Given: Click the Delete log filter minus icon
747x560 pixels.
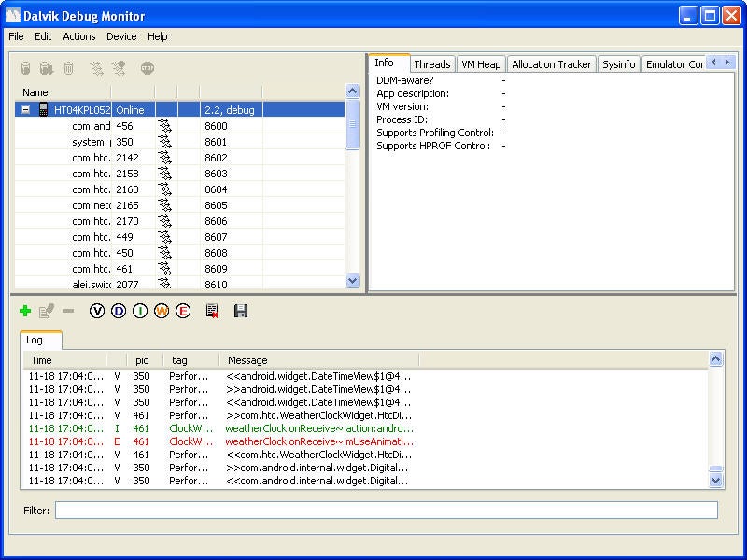Looking at the screenshot, I should pos(68,312).
